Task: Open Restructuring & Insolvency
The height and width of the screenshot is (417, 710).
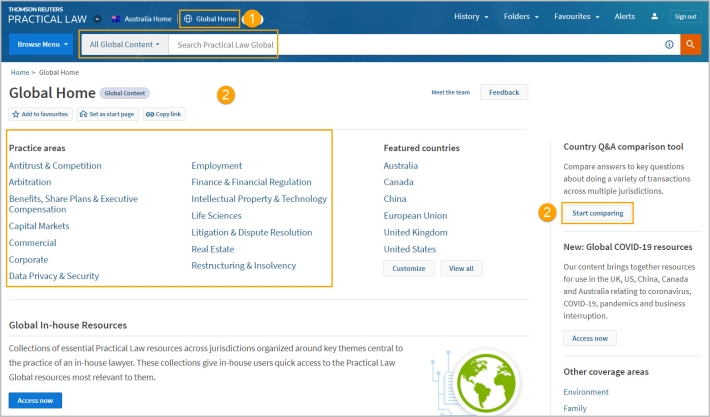Action: point(243,265)
